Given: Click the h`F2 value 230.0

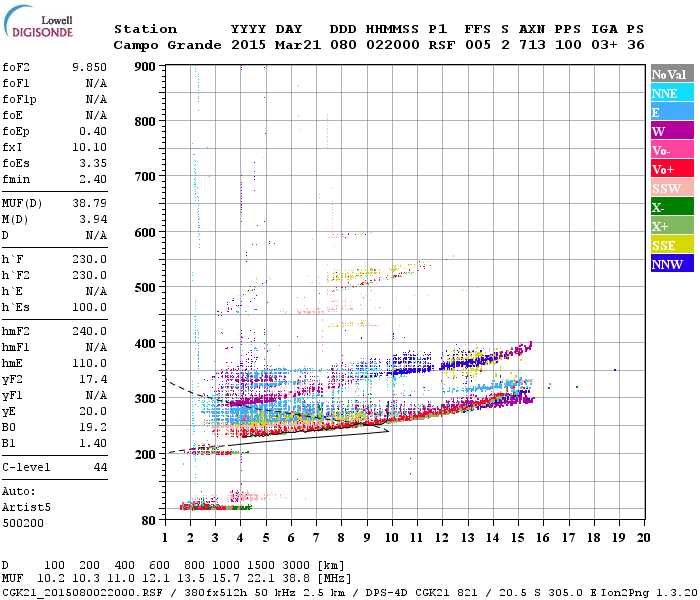Looking at the screenshot, I should pos(89,275).
